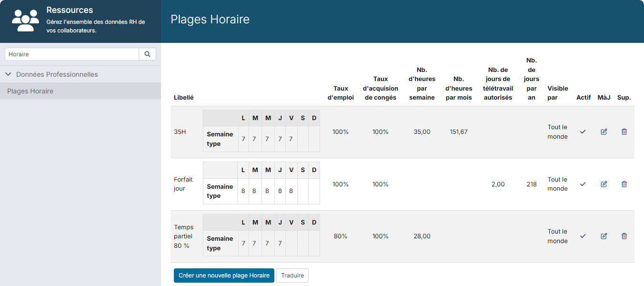The image size is (644, 286).
Task: Select the 35H label cell
Action: click(x=180, y=132)
